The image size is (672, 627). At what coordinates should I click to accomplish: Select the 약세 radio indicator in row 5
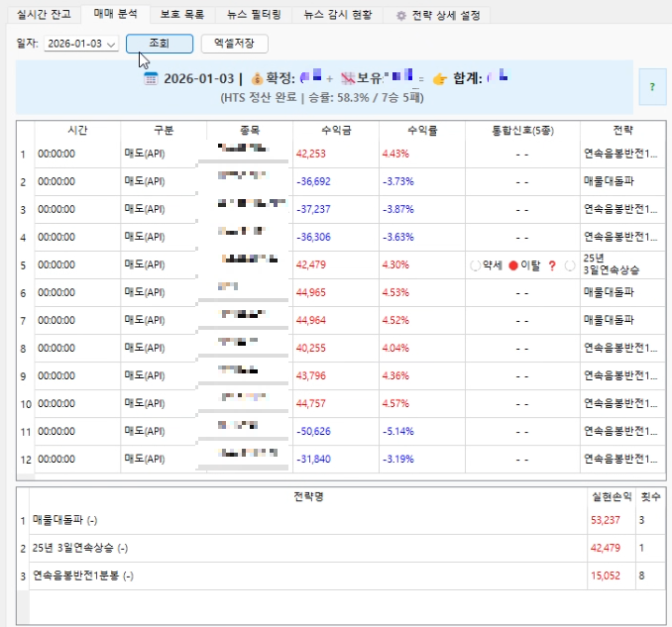(x=475, y=265)
